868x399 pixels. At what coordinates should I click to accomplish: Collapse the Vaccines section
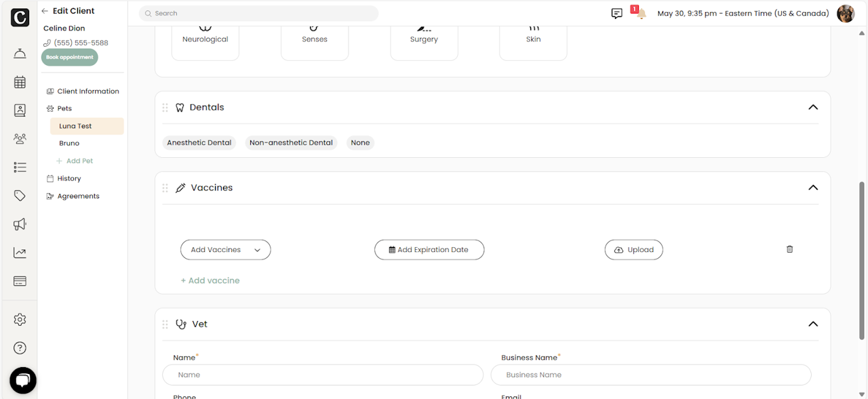pos(813,188)
